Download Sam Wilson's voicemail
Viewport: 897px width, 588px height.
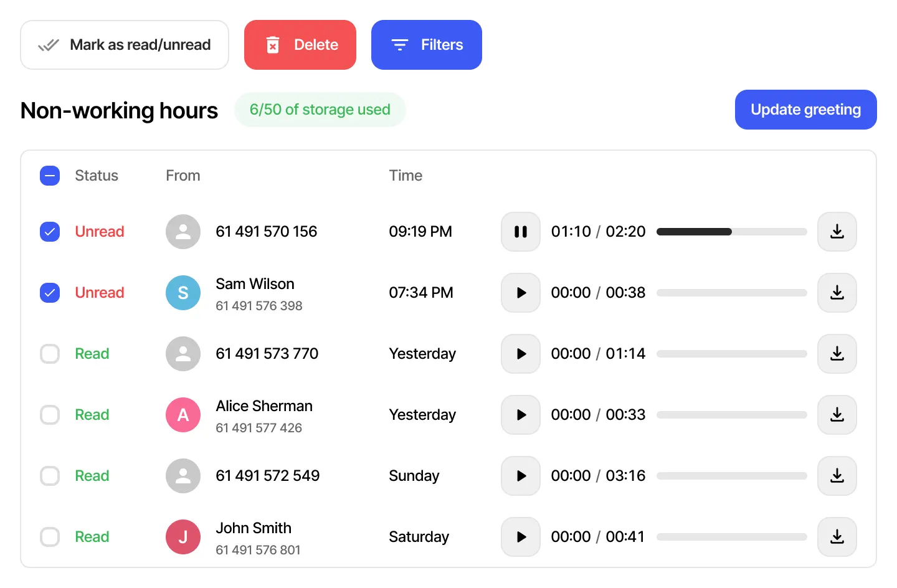point(837,293)
